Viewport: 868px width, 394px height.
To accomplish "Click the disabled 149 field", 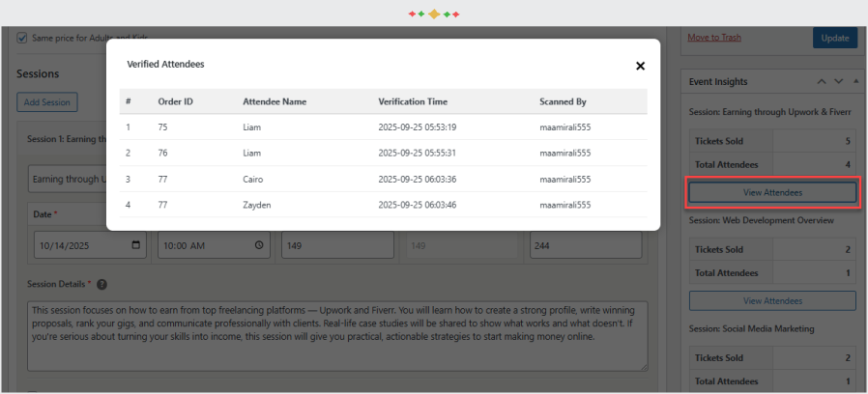I will 462,245.
